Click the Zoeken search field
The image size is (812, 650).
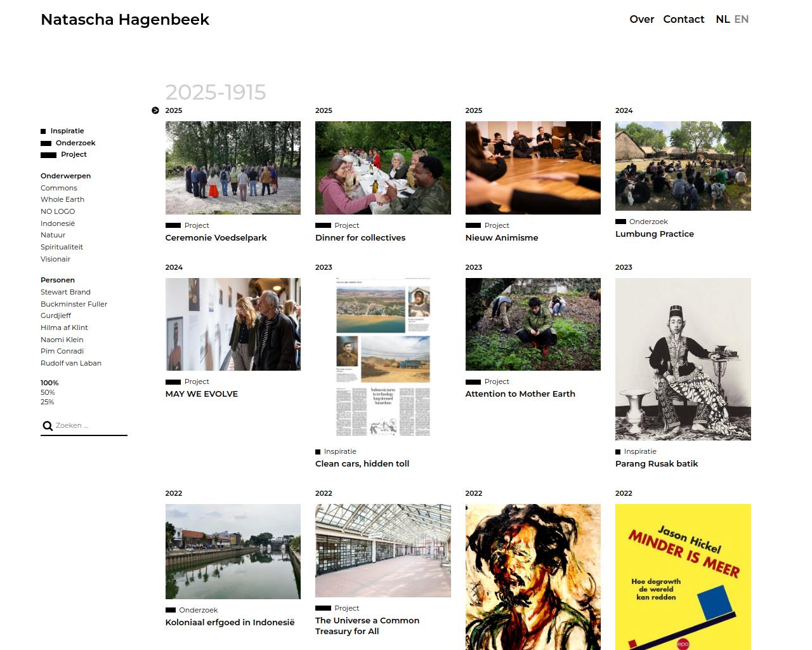(90, 426)
